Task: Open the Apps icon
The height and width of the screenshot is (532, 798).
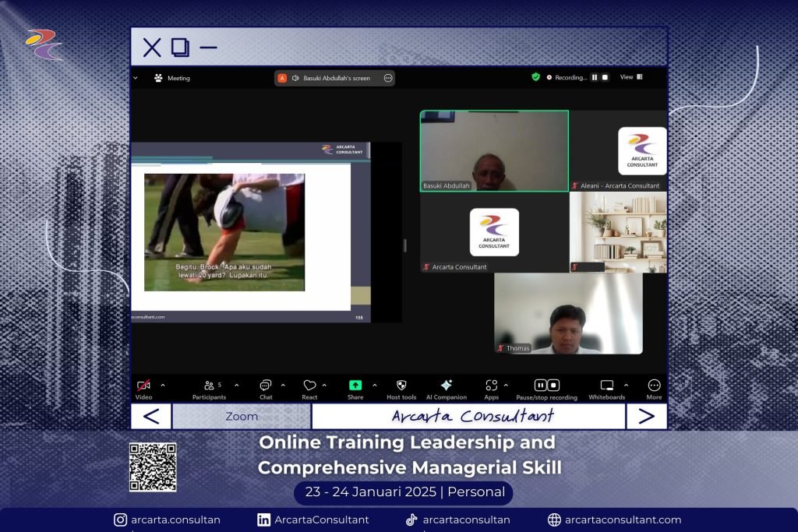Action: tap(491, 386)
